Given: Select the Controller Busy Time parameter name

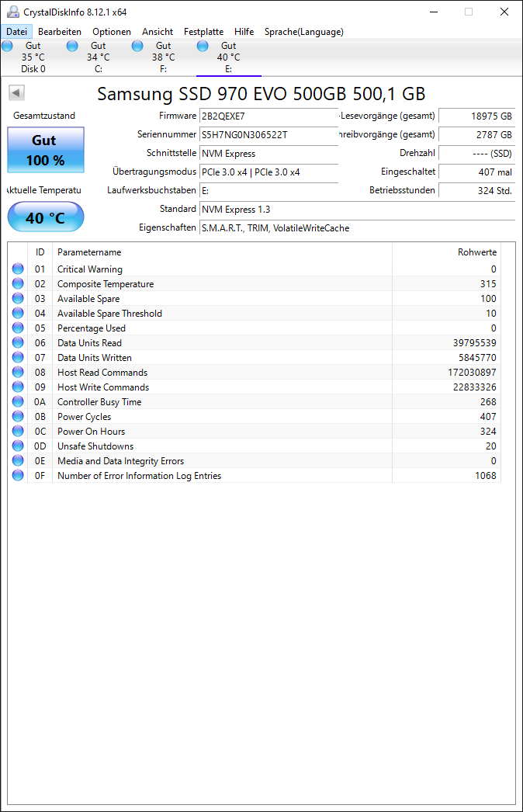Looking at the screenshot, I should click(x=99, y=402).
